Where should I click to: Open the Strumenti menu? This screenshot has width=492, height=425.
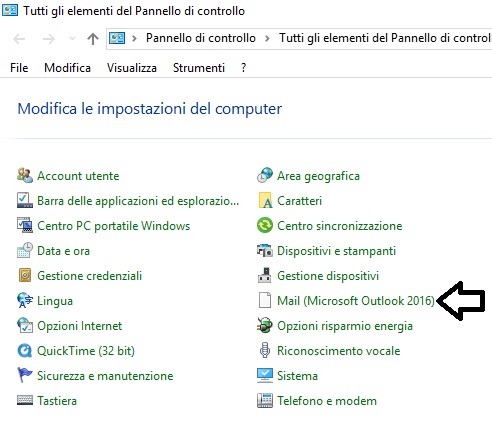point(199,68)
